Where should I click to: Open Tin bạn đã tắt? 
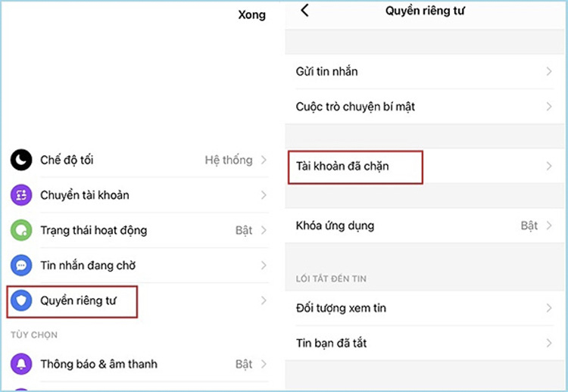click(x=425, y=343)
